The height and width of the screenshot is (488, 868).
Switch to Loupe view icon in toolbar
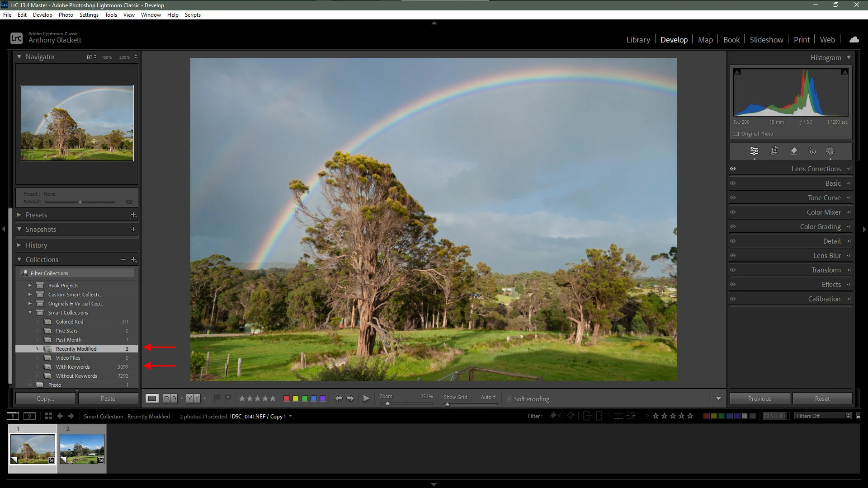point(152,398)
